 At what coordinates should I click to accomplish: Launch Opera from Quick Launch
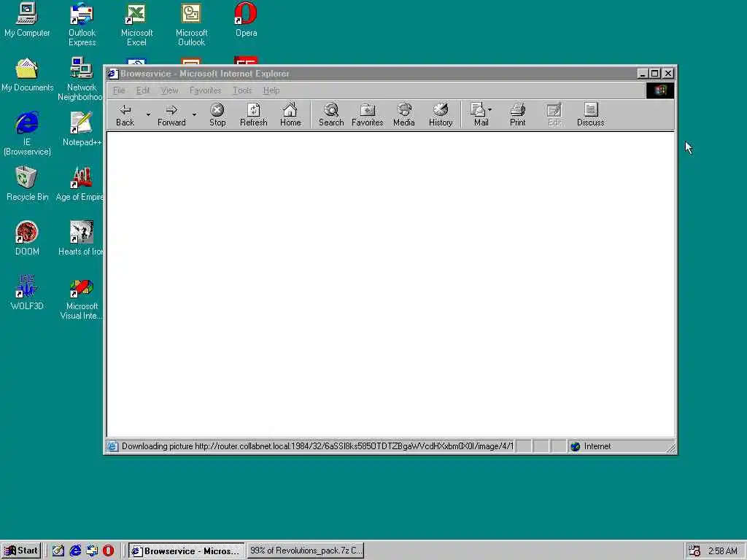(x=109, y=551)
